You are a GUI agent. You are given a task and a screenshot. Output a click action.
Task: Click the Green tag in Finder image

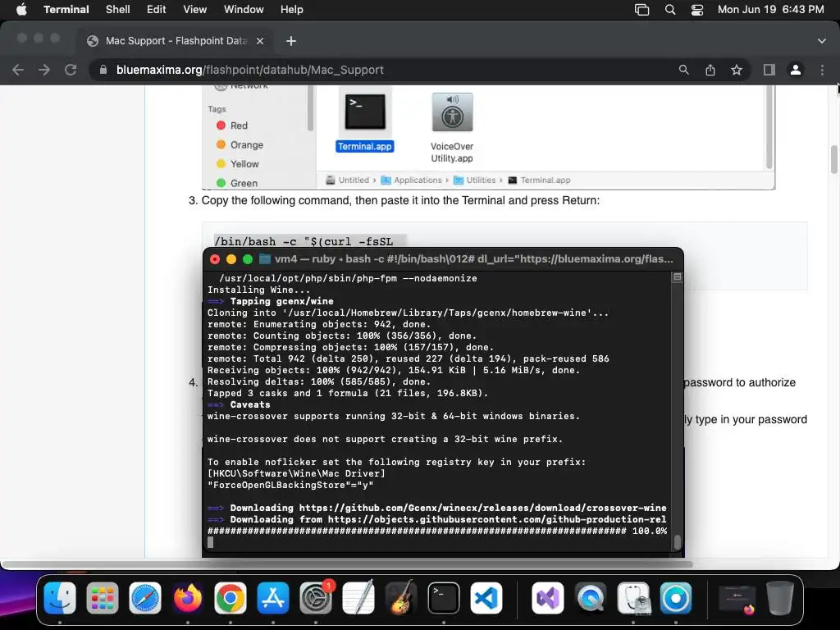pos(237,183)
